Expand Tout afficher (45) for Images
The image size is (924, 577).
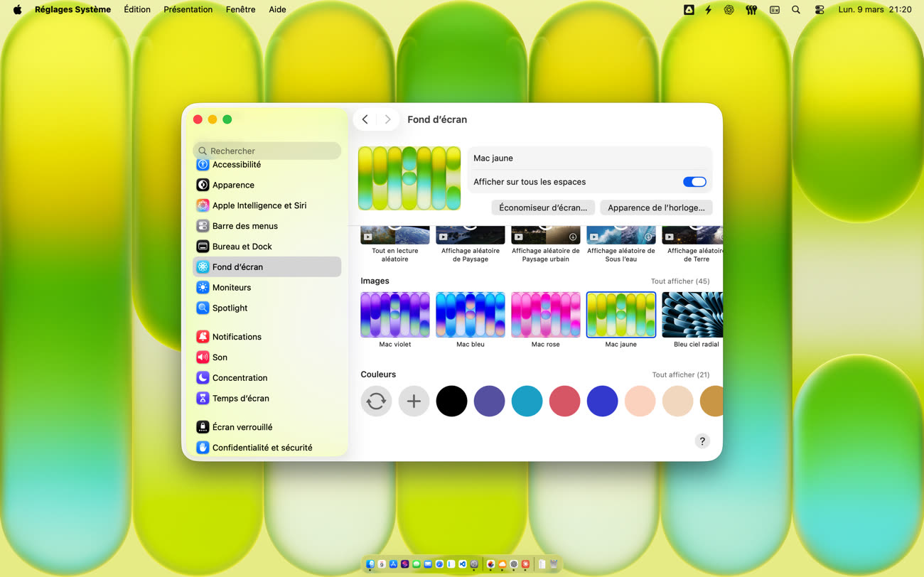679,281
